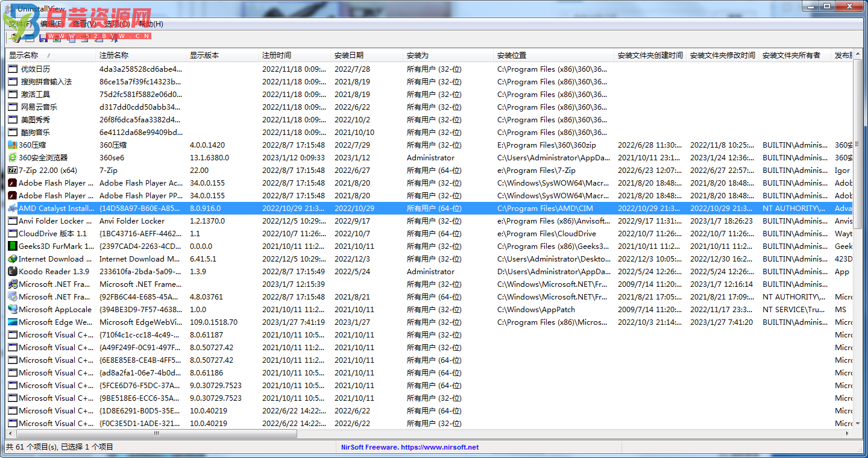Sort by 安装文件夹修改时间 column header
868x458 pixels.
[723, 55]
